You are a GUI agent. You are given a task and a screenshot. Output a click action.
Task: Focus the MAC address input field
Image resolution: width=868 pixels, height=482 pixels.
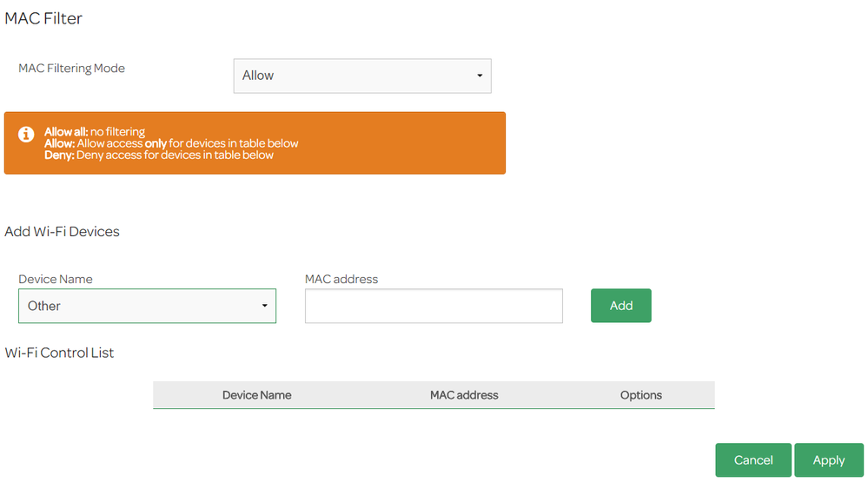(x=434, y=306)
